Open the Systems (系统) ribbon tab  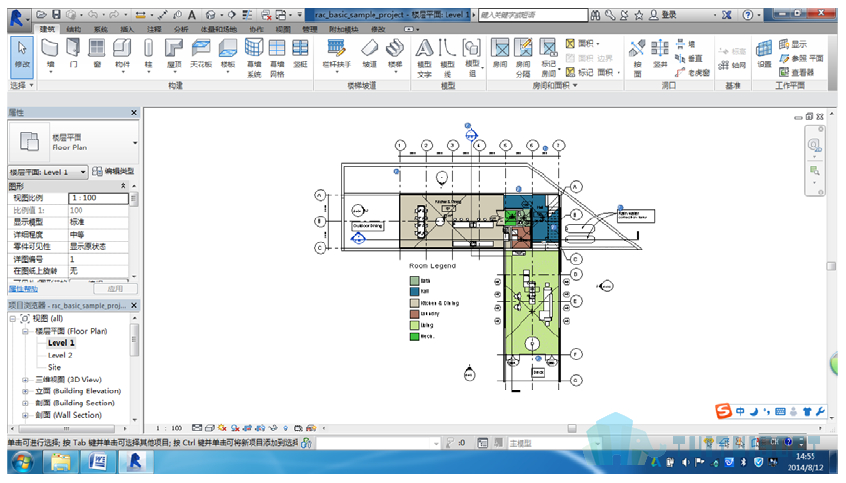point(100,29)
